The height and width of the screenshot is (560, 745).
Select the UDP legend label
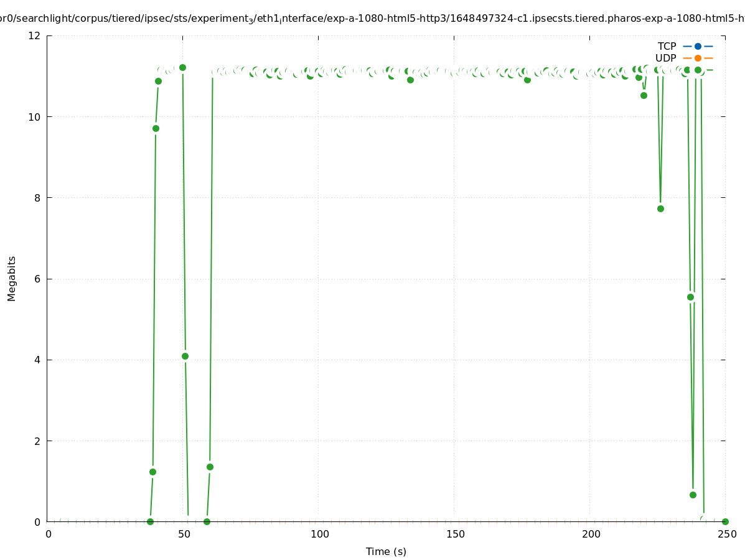point(665,58)
